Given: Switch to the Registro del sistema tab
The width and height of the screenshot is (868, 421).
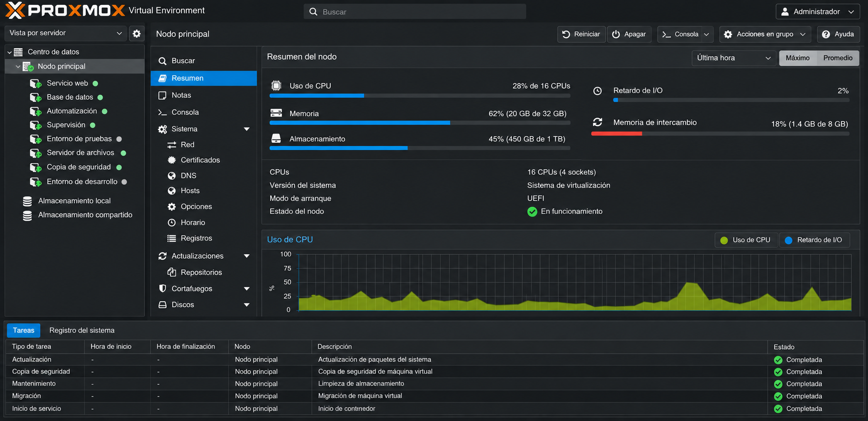Looking at the screenshot, I should click(x=82, y=330).
